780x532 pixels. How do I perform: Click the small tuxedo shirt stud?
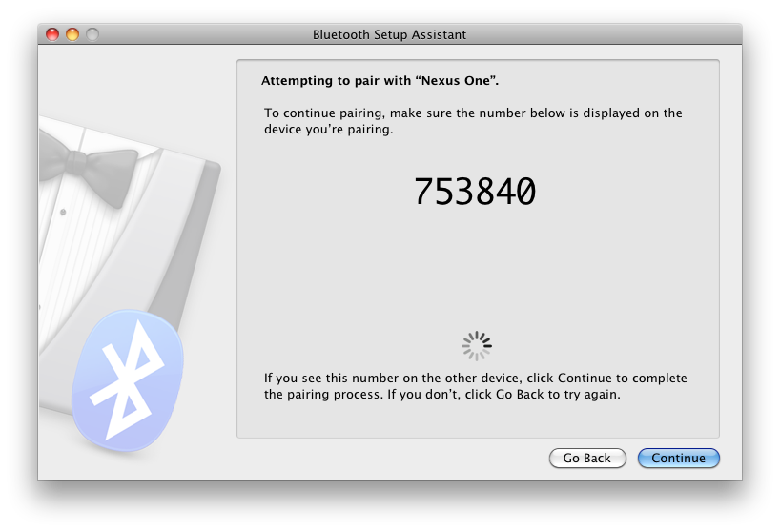pyautogui.click(x=63, y=210)
